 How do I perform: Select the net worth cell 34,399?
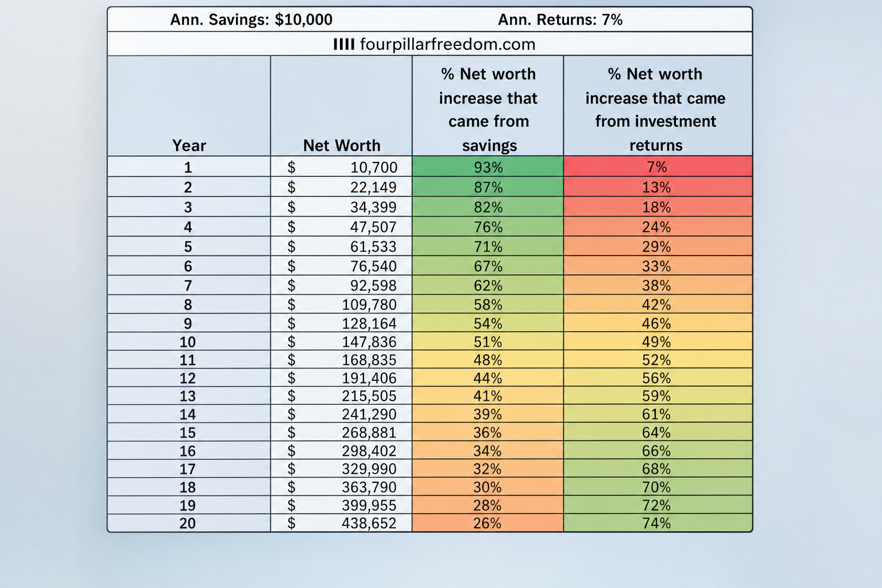[x=342, y=207]
